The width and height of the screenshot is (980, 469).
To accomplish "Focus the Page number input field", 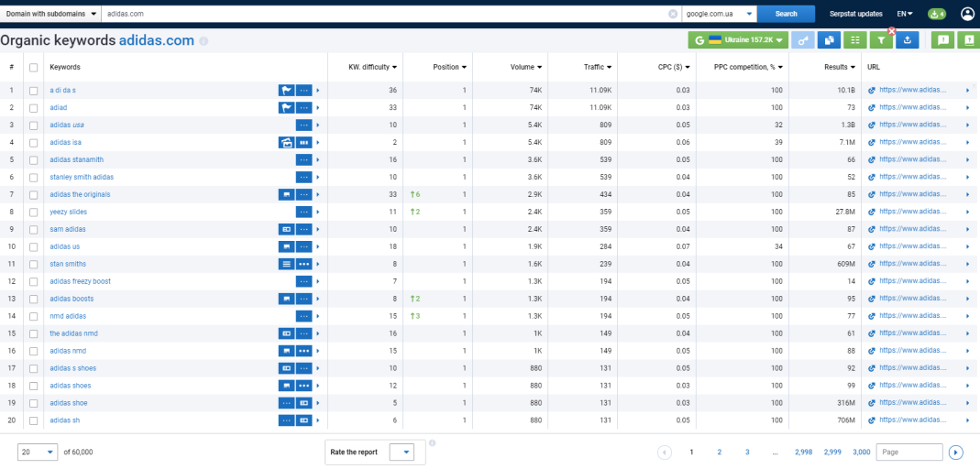I will pyautogui.click(x=909, y=453).
